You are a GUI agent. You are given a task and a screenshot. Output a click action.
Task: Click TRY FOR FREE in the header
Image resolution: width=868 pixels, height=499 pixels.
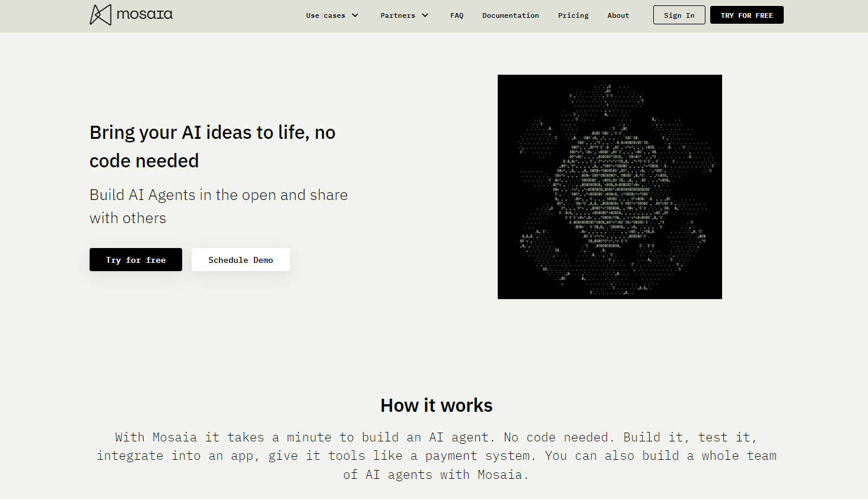point(746,15)
